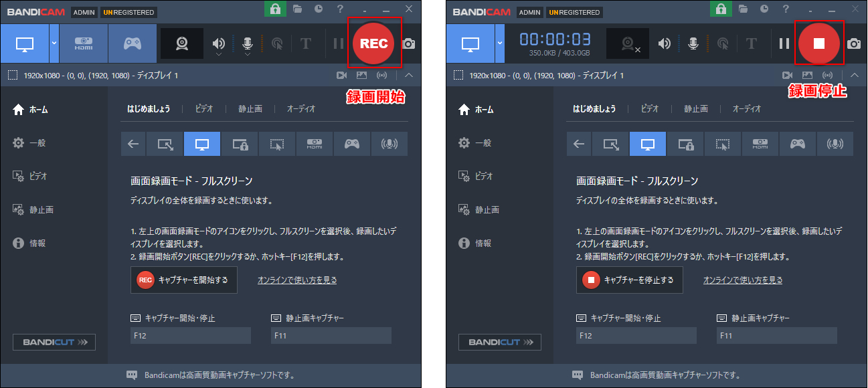Open the scheduled recording clock icon in the idle window
This screenshot has width=868, height=388.
point(319,9)
